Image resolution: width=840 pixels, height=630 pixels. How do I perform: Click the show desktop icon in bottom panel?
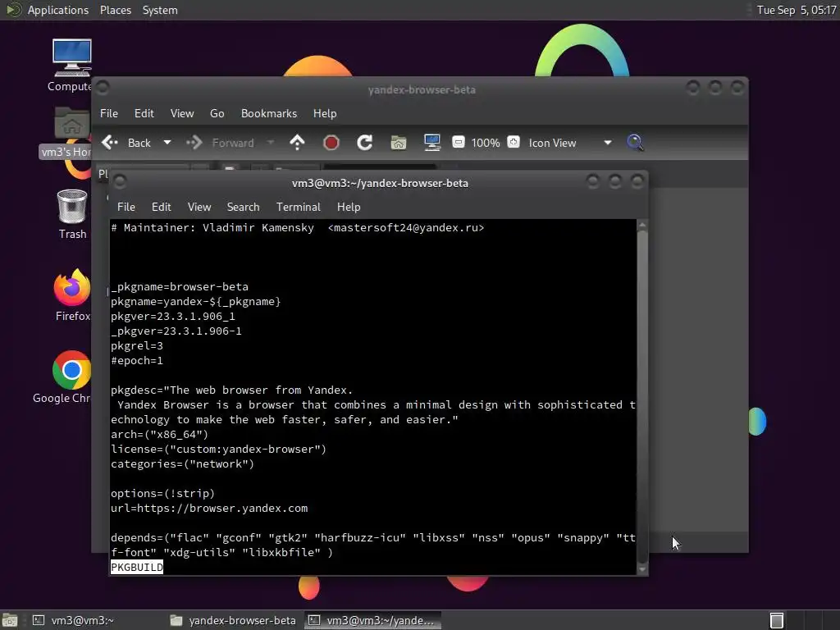(10, 620)
